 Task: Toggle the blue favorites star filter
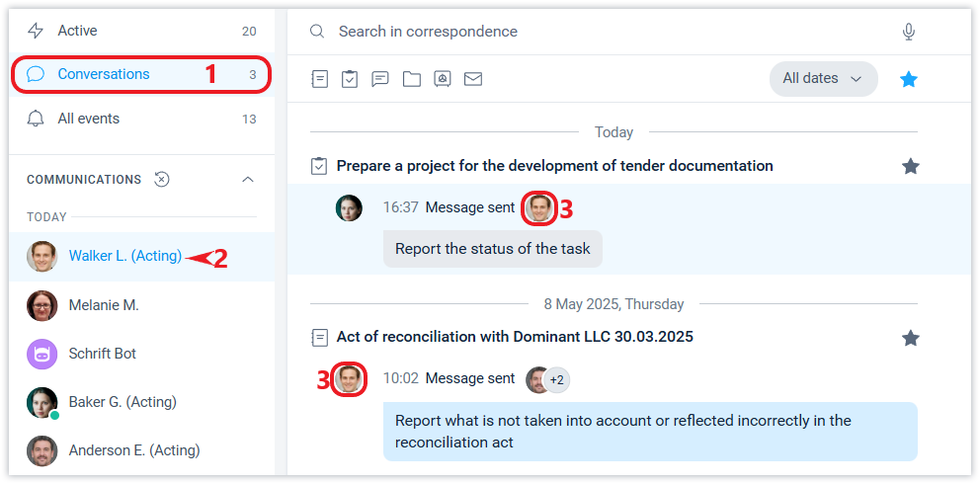pyautogui.click(x=909, y=79)
